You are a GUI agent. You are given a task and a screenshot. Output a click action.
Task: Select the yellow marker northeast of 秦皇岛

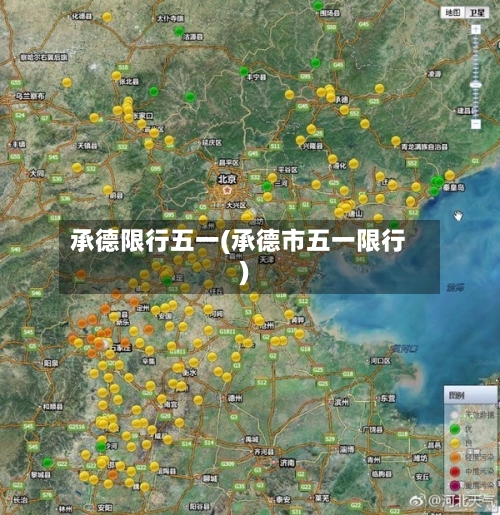coord(450,175)
